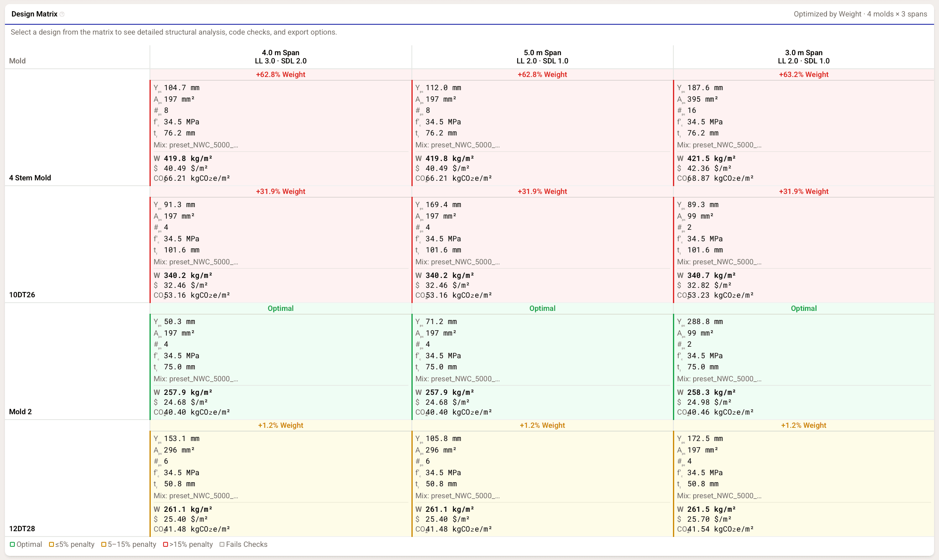Click the red +62.8% Weight badge
Image resolution: width=939 pixels, height=560 pixels.
281,75
